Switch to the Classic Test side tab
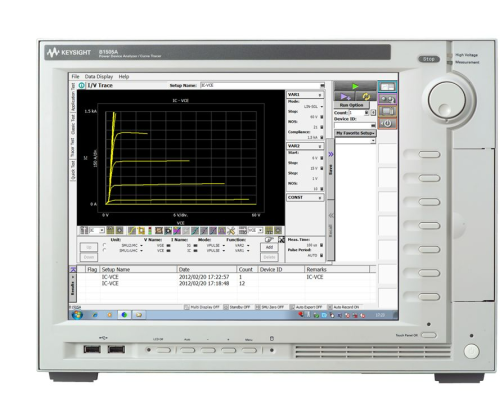Screen dimensions: 500x399 point(73,124)
